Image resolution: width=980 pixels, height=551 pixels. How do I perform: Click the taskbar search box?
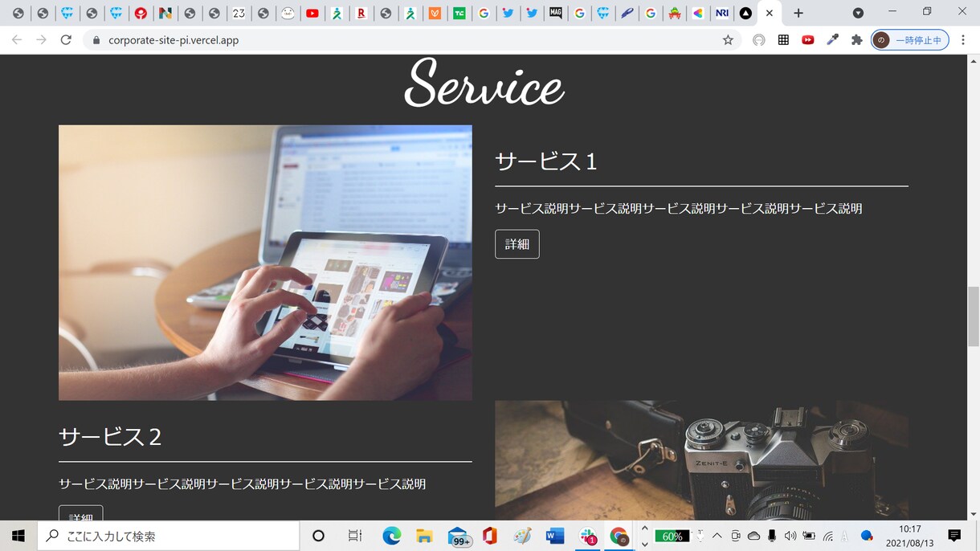(169, 536)
